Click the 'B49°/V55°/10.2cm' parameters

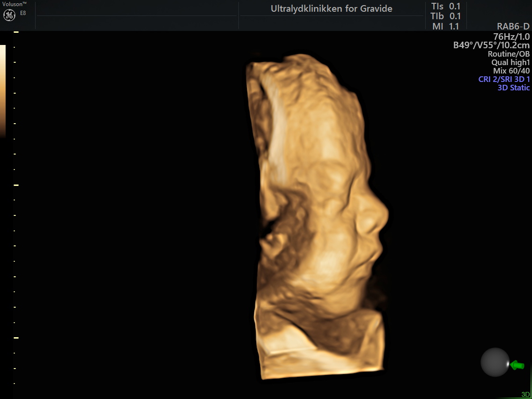(x=491, y=45)
